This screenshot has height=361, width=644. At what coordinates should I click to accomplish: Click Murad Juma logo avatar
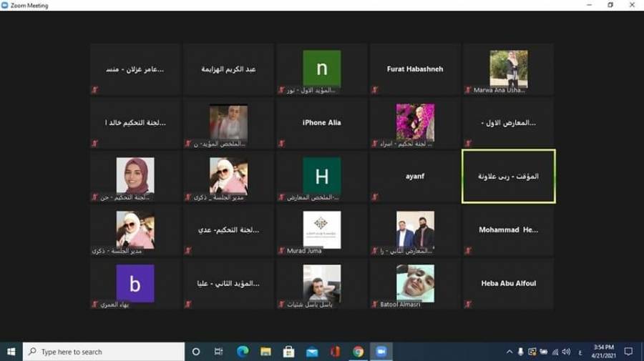(321, 229)
